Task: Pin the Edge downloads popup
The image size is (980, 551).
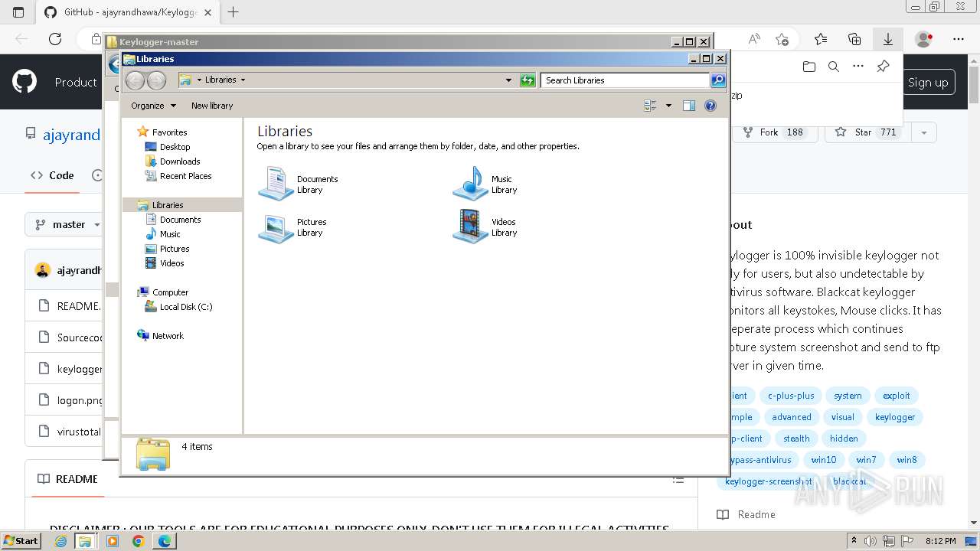Action: point(883,67)
